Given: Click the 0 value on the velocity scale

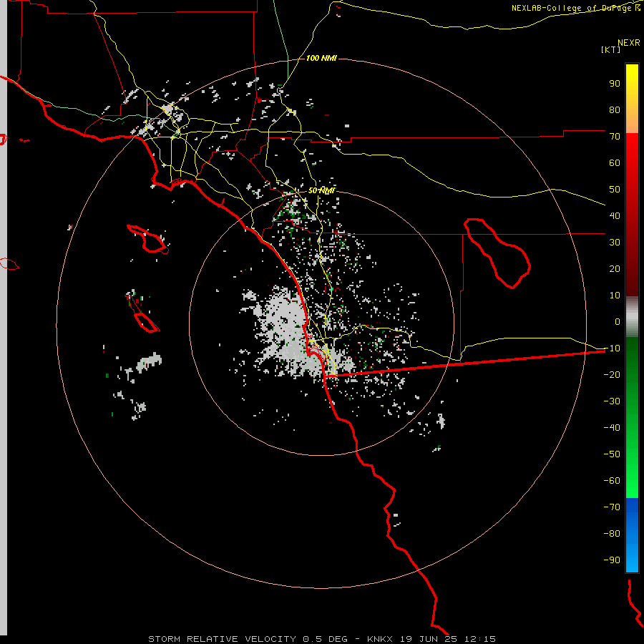Looking at the screenshot, I should [x=618, y=321].
